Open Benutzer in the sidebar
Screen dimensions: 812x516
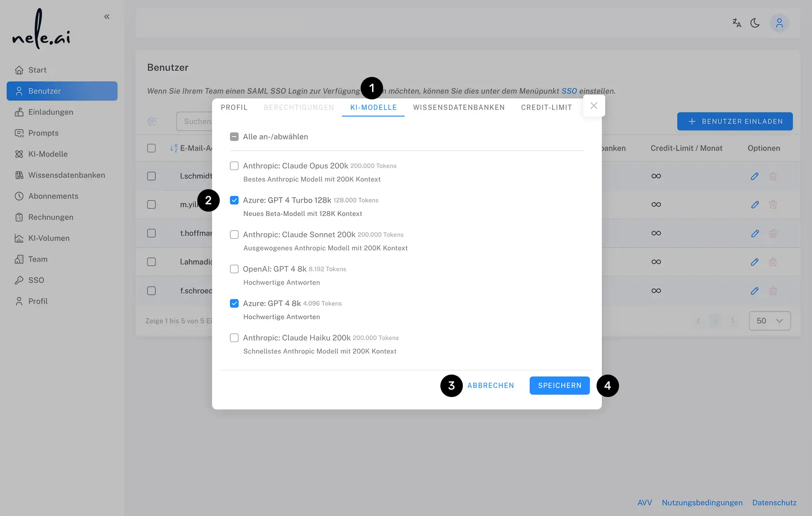62,91
